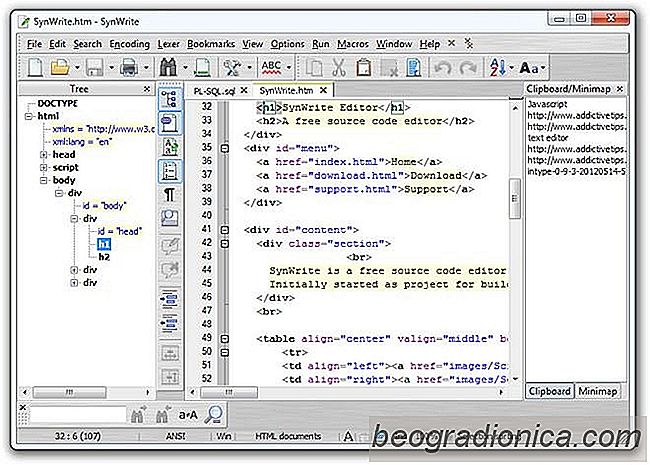Open the Macros menu
The width and height of the screenshot is (650, 465).
(353, 44)
